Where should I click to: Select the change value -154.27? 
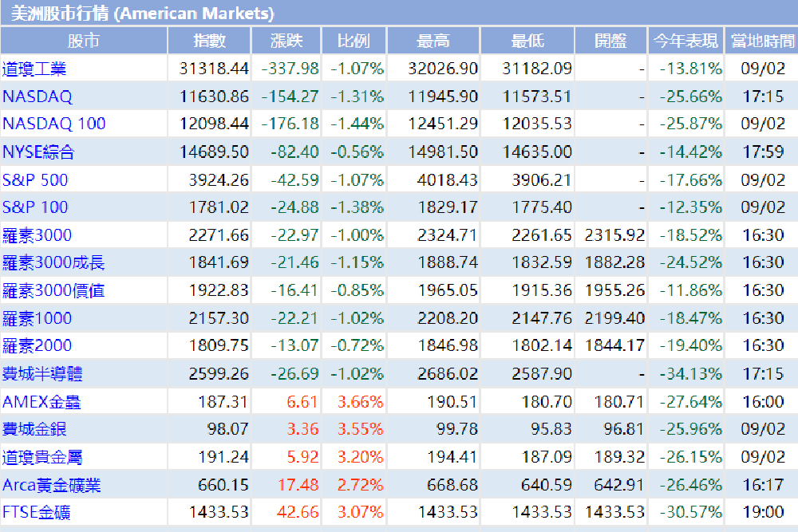(290, 97)
